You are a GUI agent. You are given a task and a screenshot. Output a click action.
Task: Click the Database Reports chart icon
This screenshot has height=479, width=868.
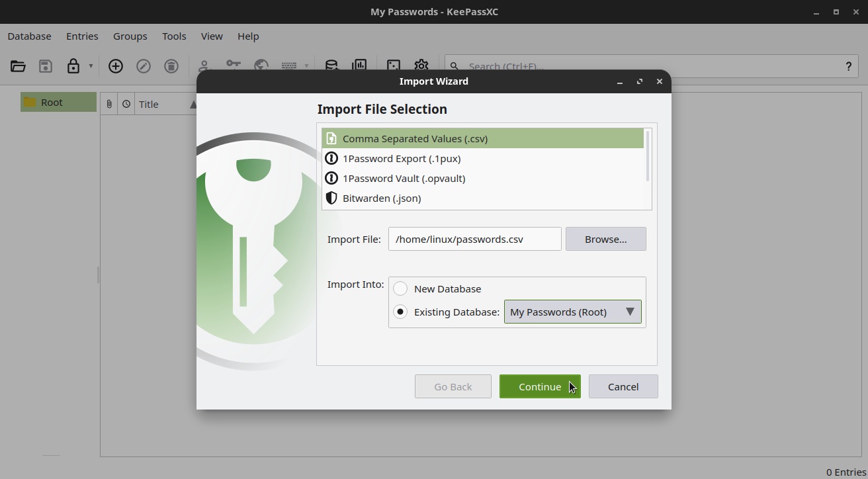359,65
